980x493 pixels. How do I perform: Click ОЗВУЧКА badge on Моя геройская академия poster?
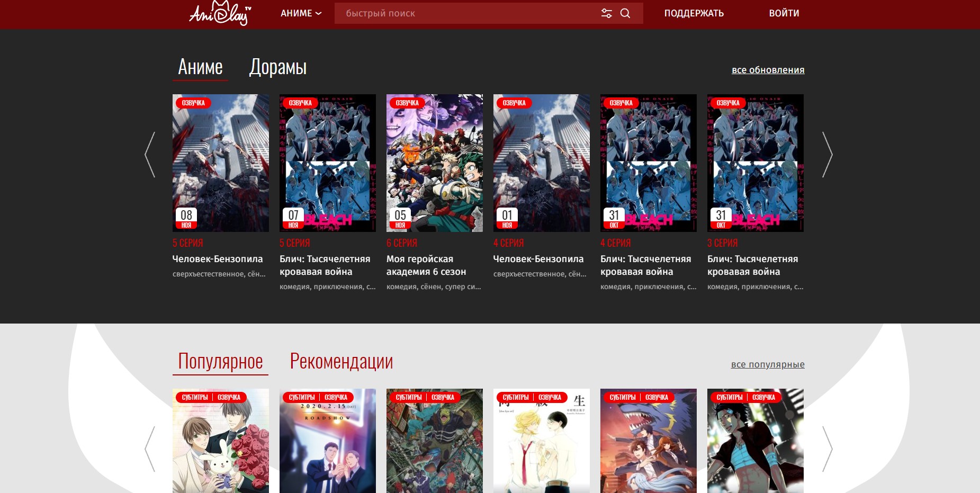407,103
